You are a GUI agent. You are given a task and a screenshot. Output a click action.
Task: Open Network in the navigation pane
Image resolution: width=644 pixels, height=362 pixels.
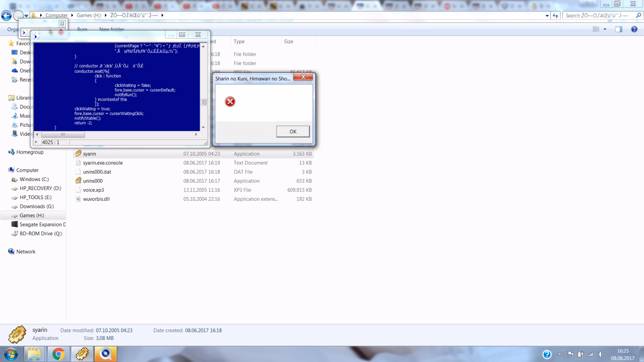coord(26,252)
